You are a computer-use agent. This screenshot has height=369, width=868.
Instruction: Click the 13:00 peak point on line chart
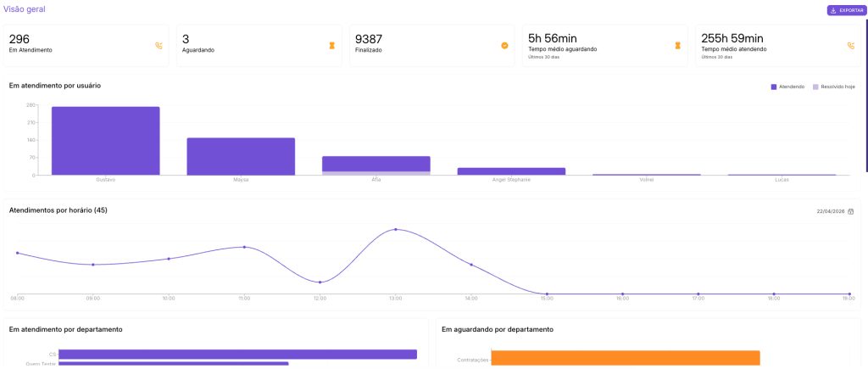[x=395, y=229]
